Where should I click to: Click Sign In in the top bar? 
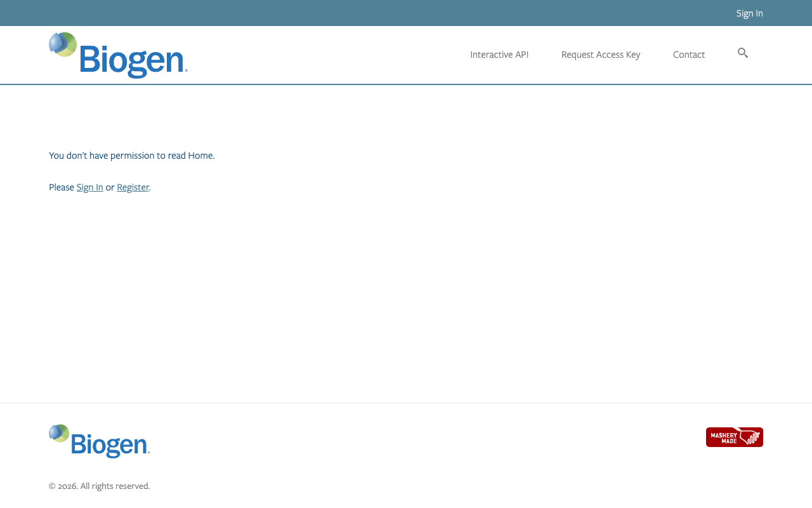pyautogui.click(x=749, y=13)
